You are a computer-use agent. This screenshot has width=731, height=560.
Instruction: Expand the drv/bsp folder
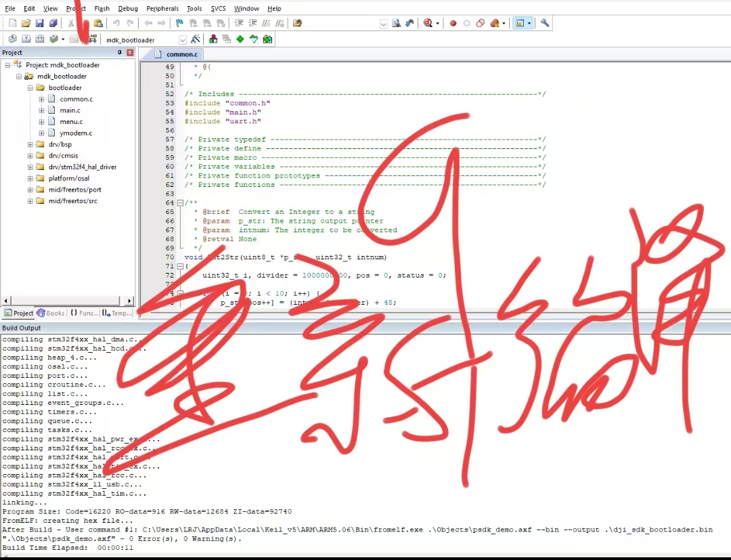pyautogui.click(x=30, y=145)
